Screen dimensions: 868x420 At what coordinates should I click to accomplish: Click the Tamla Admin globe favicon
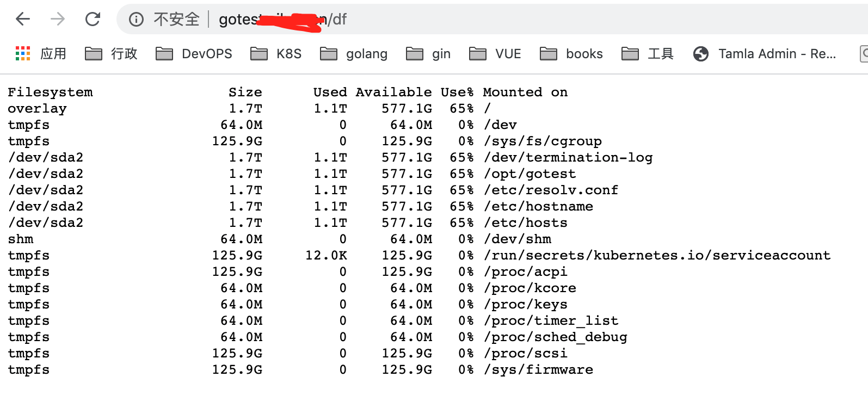(701, 53)
